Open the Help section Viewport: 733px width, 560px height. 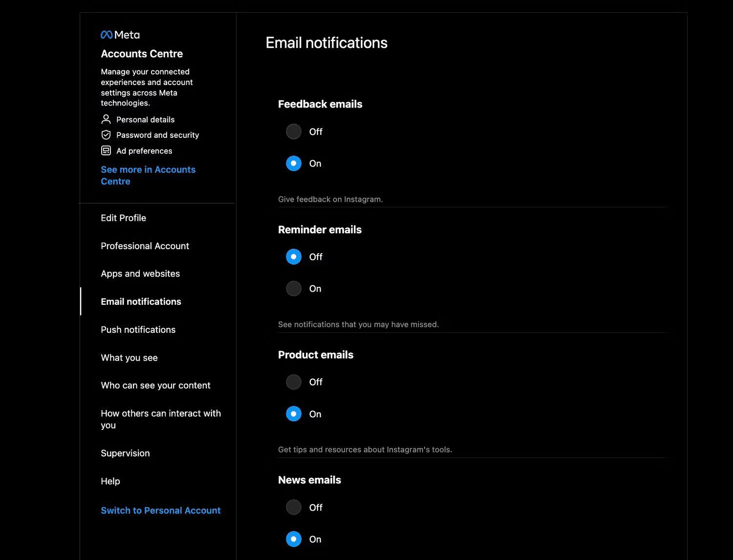[x=110, y=481]
